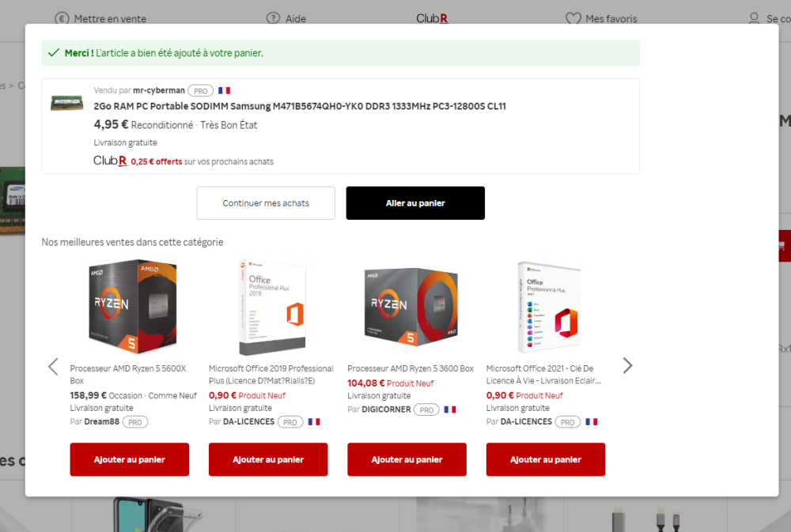
Task: Open seller DIGICORNER link
Action: coord(387,409)
